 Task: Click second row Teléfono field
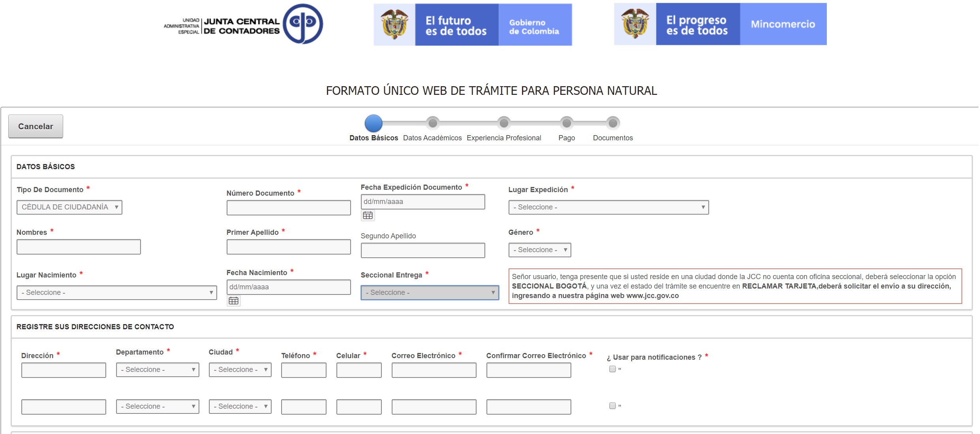[x=304, y=407]
